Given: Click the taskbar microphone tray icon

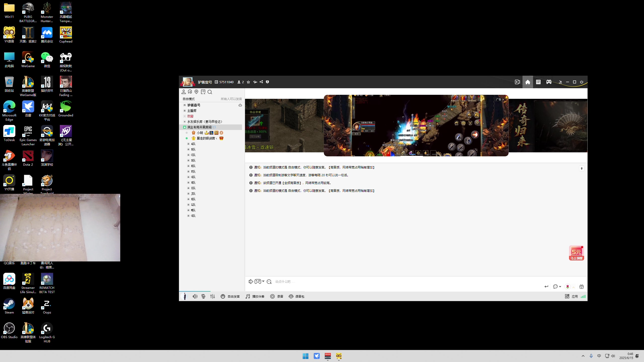Looking at the screenshot, I should tap(591, 356).
